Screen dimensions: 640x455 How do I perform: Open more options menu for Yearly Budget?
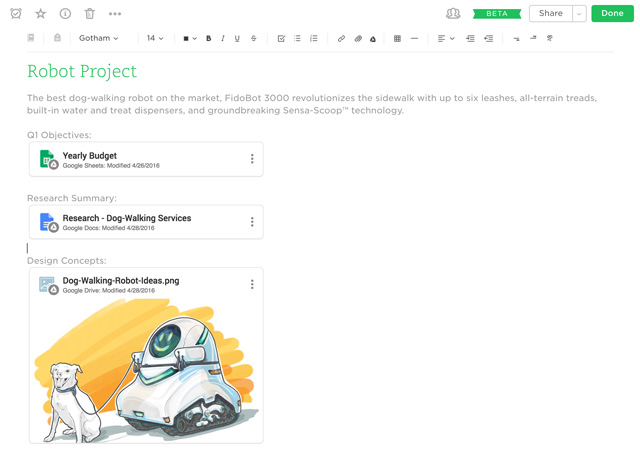(252, 159)
